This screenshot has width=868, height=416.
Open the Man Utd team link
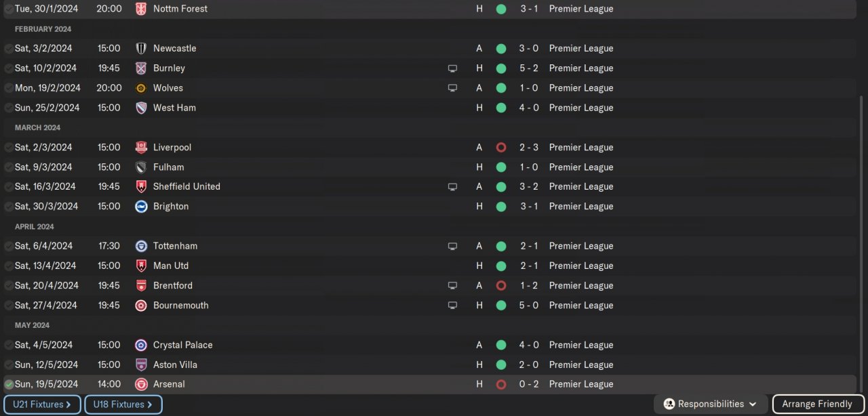[171, 266]
